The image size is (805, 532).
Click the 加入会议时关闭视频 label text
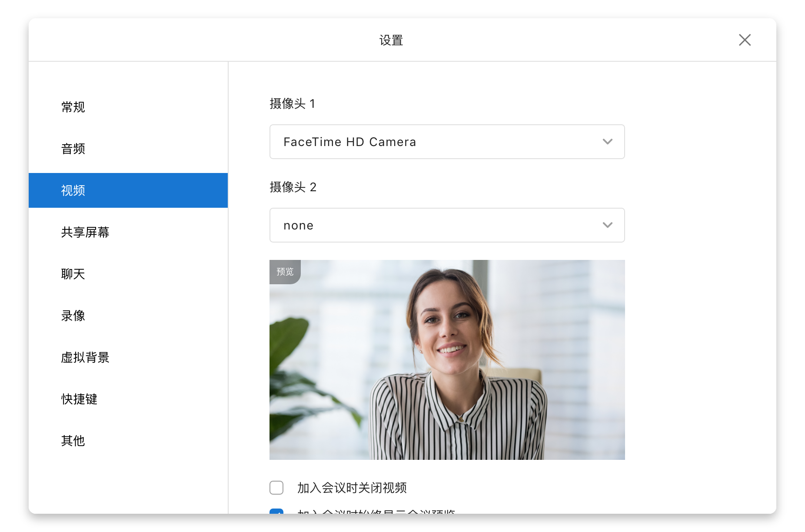coord(352,488)
